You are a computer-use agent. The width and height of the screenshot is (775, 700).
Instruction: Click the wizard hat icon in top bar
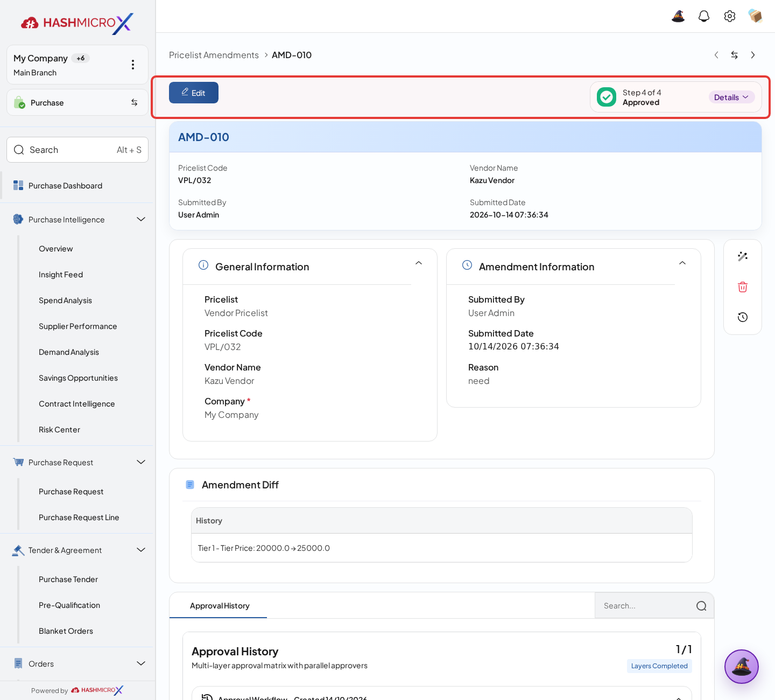pos(678,16)
